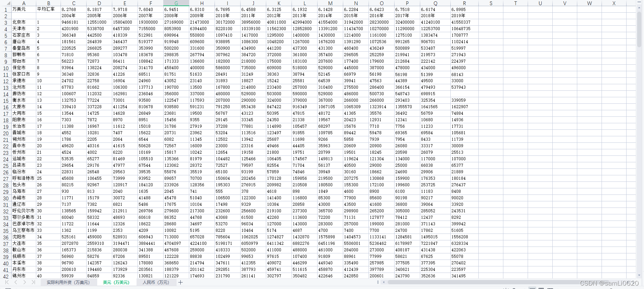
Task: Click the horizontal scrollbar thumb
Action: tap(479, 282)
